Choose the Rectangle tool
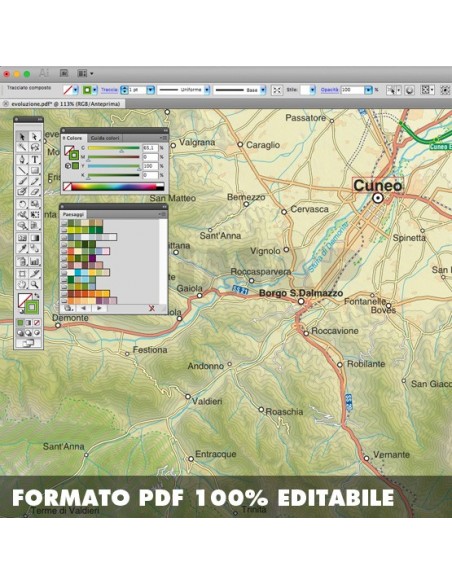The image size is (452, 584). [34, 171]
